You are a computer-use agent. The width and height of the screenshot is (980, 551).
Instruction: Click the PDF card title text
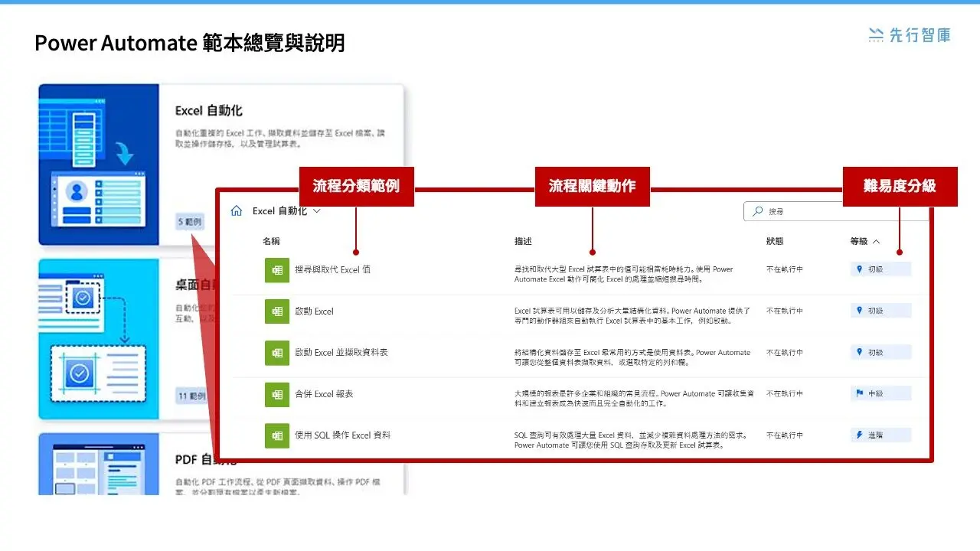pos(206,459)
